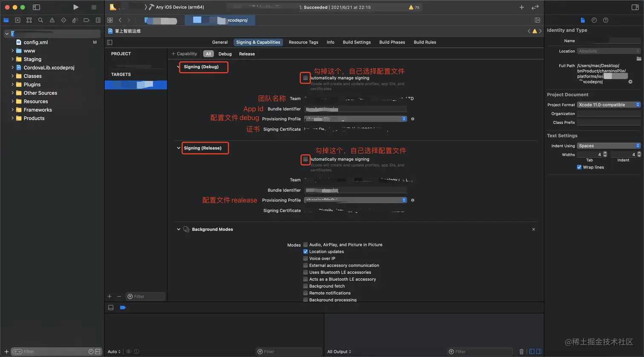Toggle Automatically manage signing under Signing (Release)
Image resolution: width=644 pixels, height=357 pixels.
305,159
